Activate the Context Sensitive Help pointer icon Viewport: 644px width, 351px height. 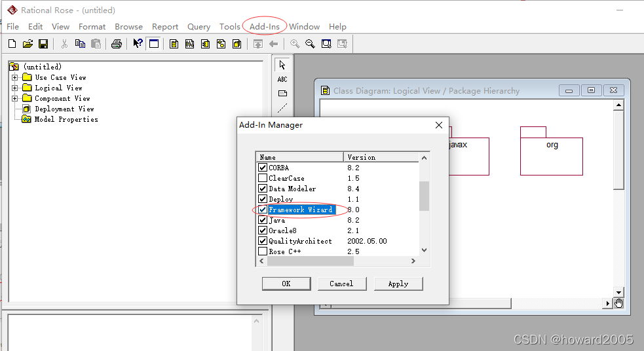coord(138,43)
